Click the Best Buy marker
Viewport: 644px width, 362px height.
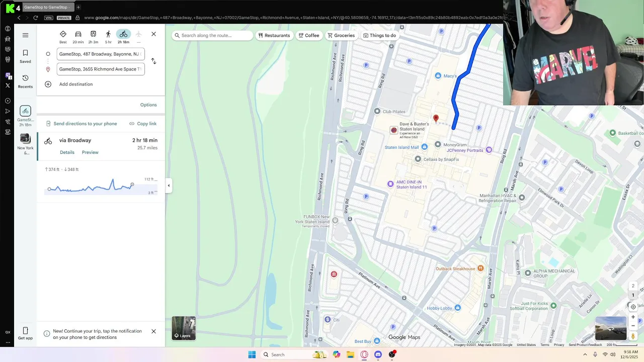(x=377, y=341)
